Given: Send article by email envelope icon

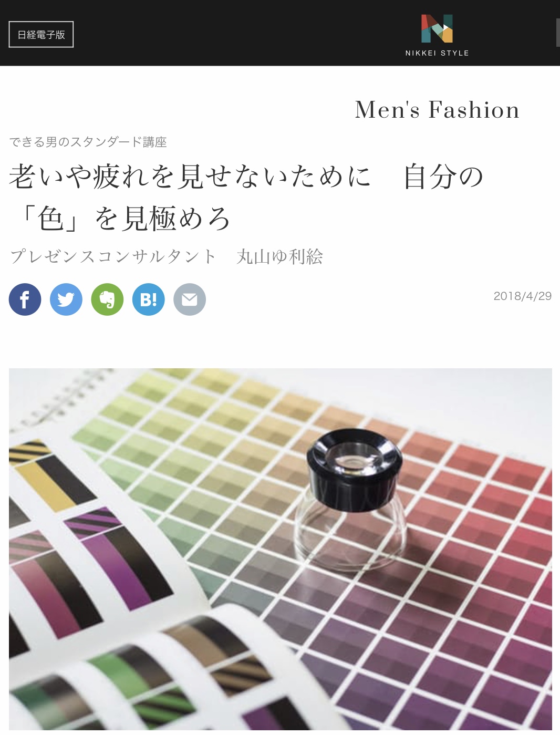Looking at the screenshot, I should [x=190, y=299].
